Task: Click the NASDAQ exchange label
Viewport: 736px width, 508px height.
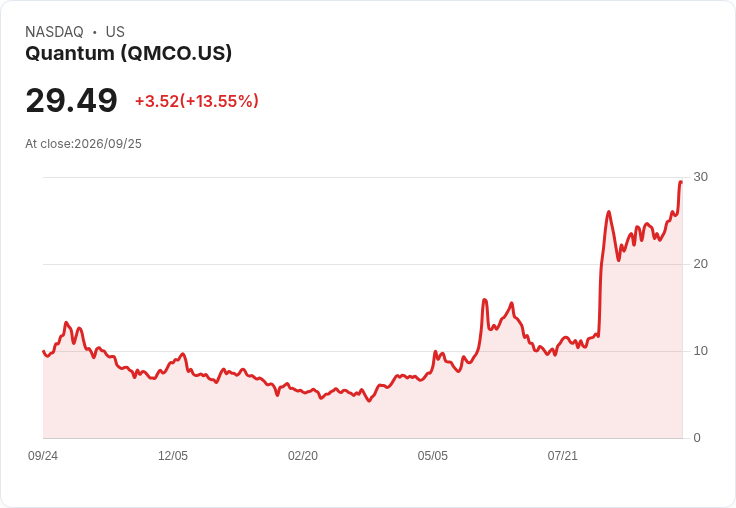Action: click(54, 31)
